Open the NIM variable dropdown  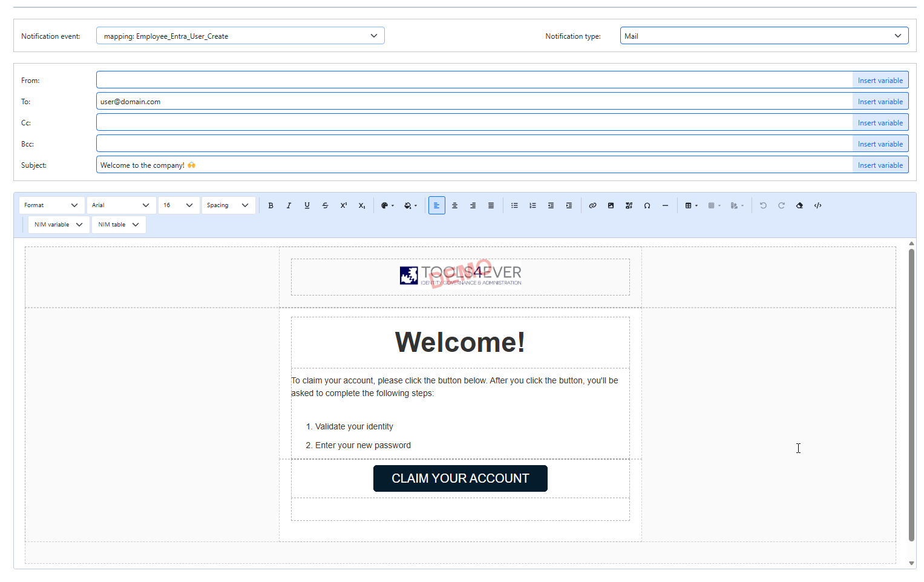[59, 225]
